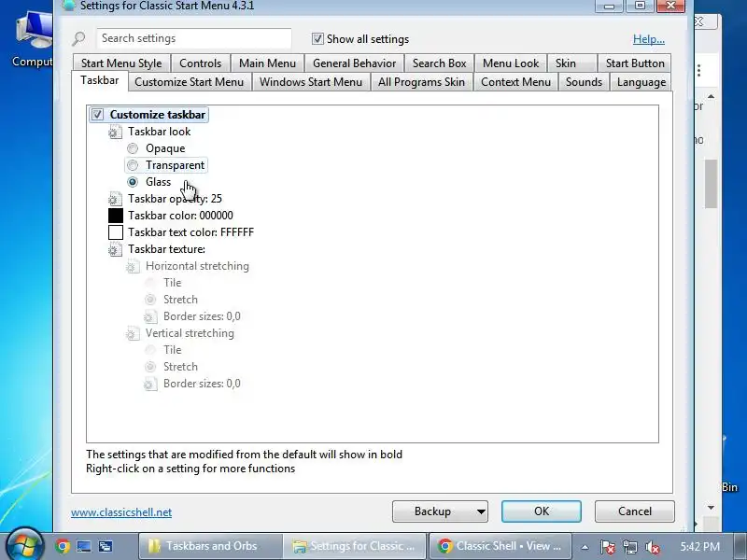Select the Taskbar color: 000000 setting
Screen dimensions: 747x560
pos(180,216)
